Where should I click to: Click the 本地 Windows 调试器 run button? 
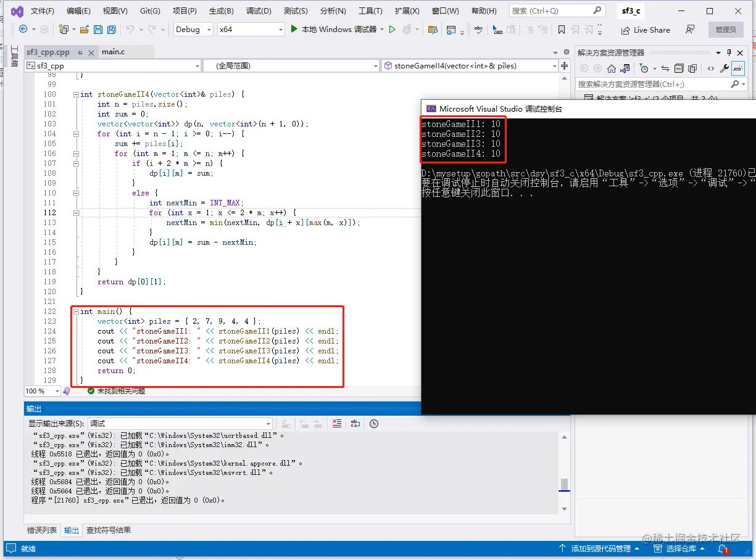click(x=333, y=29)
